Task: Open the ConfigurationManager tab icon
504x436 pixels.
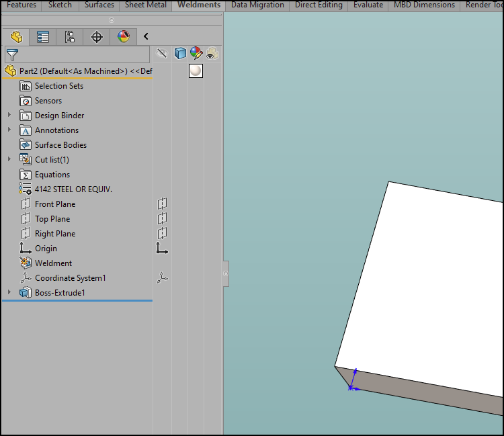Action: [69, 37]
